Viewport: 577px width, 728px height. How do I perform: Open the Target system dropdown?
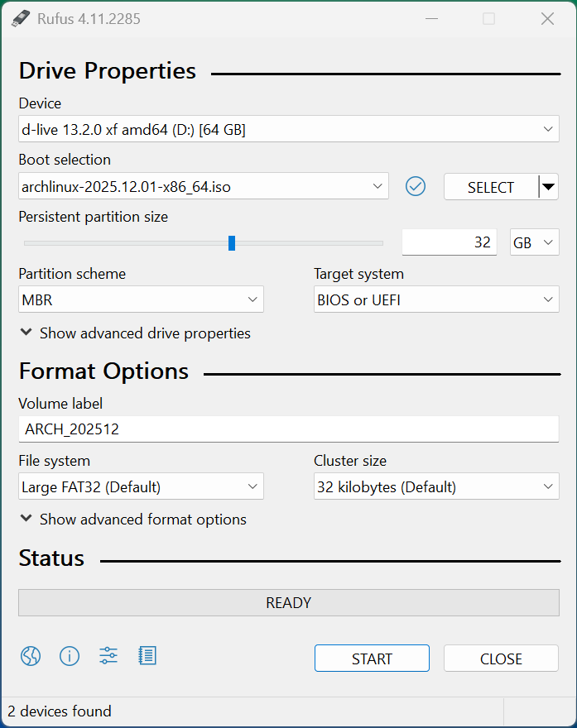pos(435,300)
